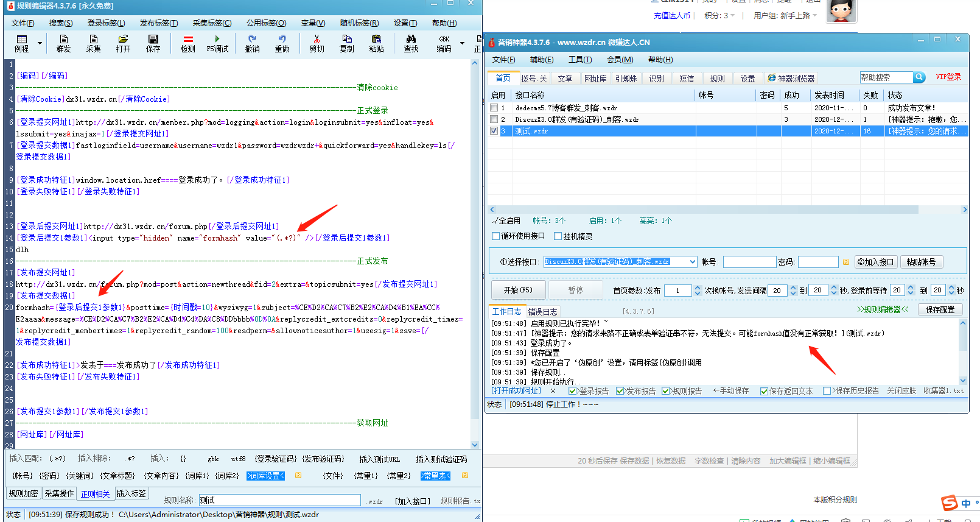
Task: Toggle the 挂机精灵 checkbox
Action: pos(558,236)
